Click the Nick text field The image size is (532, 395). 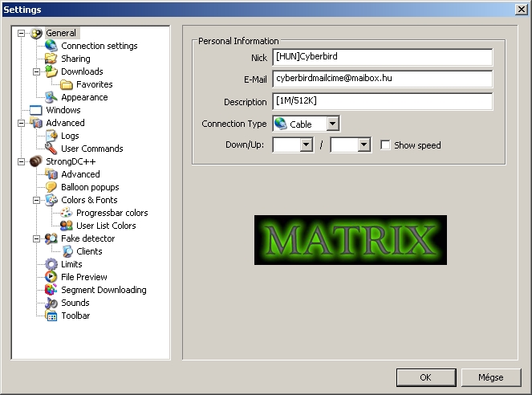coord(382,58)
